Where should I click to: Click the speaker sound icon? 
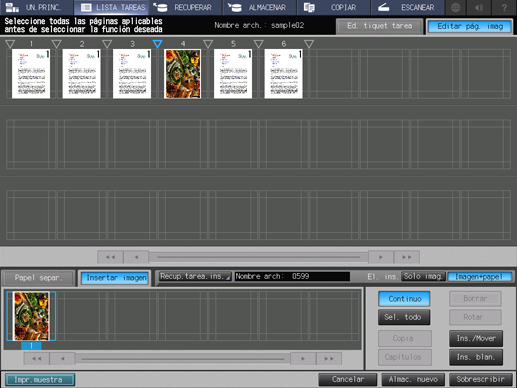tap(479, 7)
